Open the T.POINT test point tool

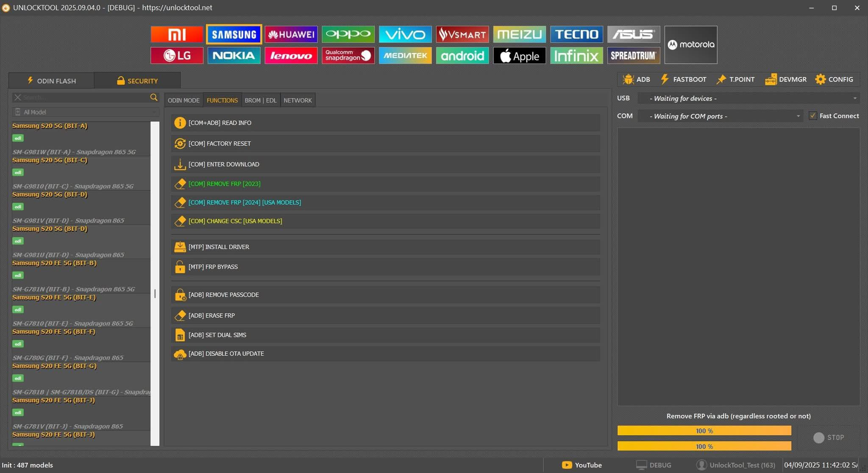(735, 79)
